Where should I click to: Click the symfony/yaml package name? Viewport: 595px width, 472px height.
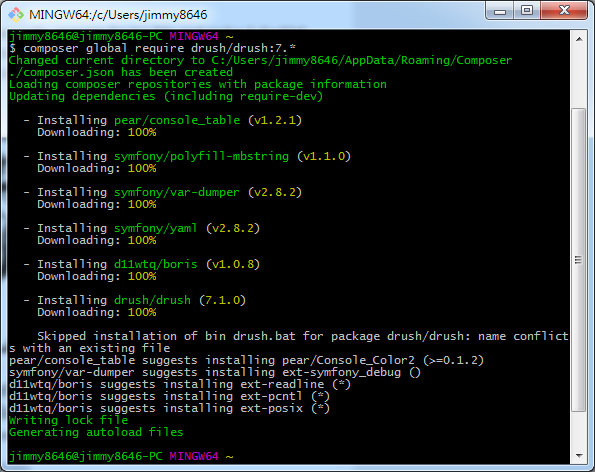click(156, 228)
